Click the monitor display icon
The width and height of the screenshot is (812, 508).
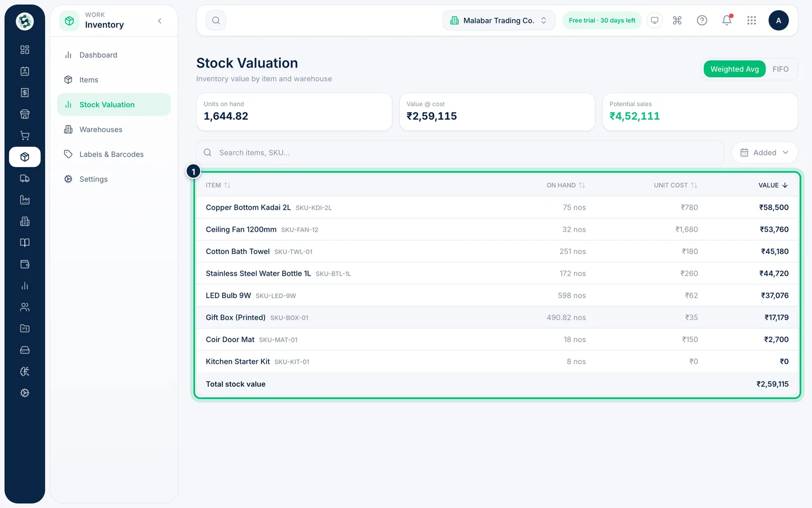(x=655, y=20)
